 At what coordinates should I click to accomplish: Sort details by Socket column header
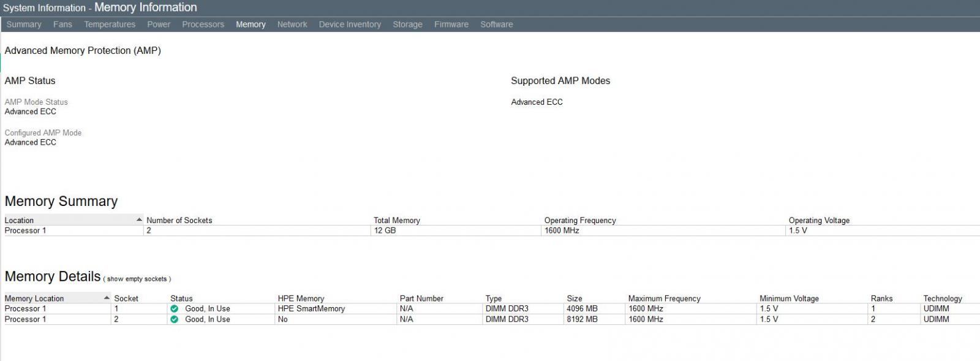coord(126,298)
